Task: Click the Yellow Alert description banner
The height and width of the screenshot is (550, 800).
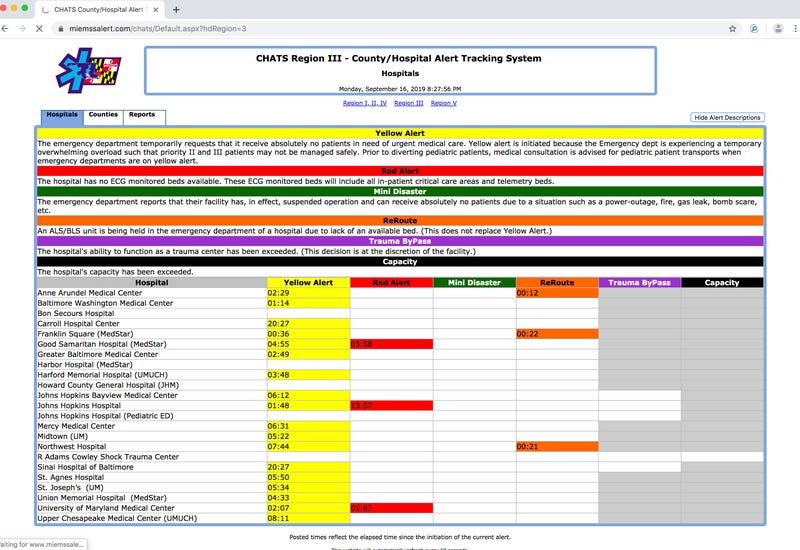Action: pyautogui.click(x=400, y=133)
